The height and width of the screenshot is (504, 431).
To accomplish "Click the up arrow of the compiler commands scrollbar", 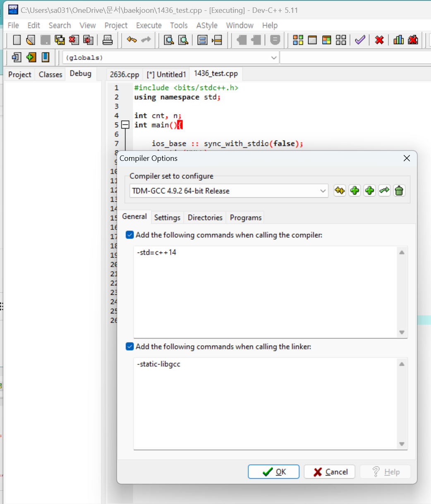I will 402,252.
